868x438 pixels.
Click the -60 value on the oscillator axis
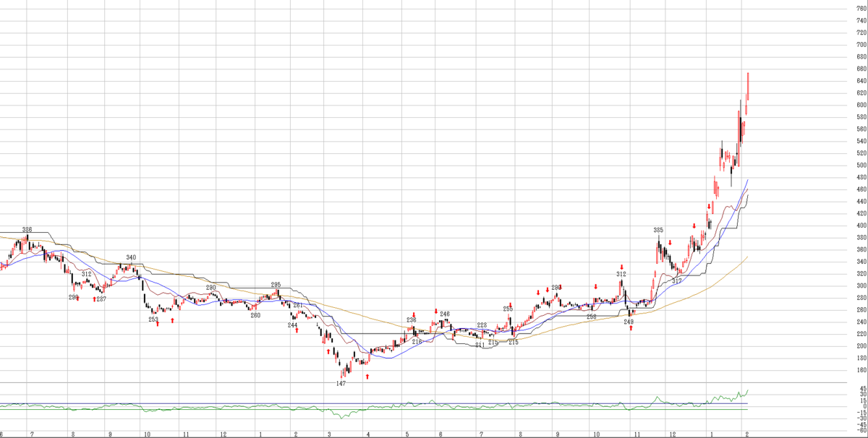pyautogui.click(x=861, y=429)
